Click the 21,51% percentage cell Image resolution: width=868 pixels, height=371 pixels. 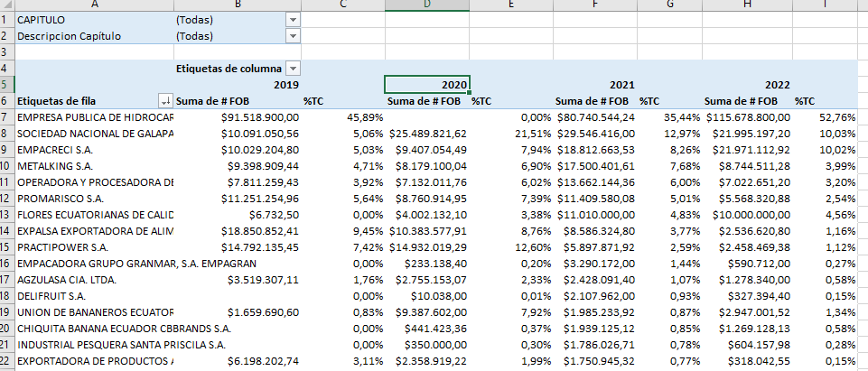tap(511, 134)
